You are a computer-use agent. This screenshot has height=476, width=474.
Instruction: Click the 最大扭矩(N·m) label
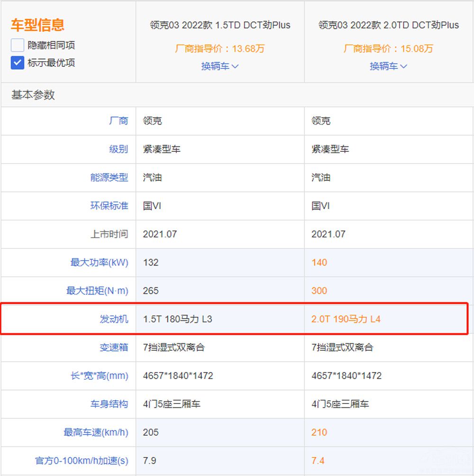97,291
